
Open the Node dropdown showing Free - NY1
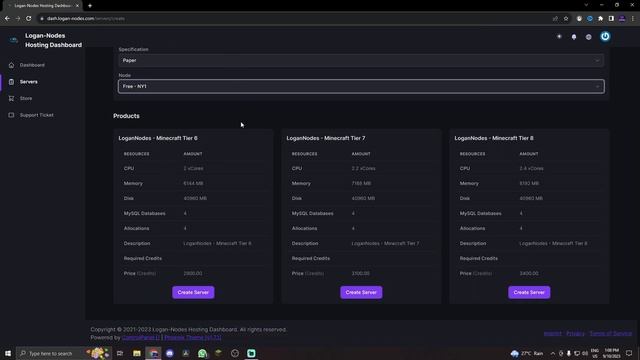click(361, 87)
